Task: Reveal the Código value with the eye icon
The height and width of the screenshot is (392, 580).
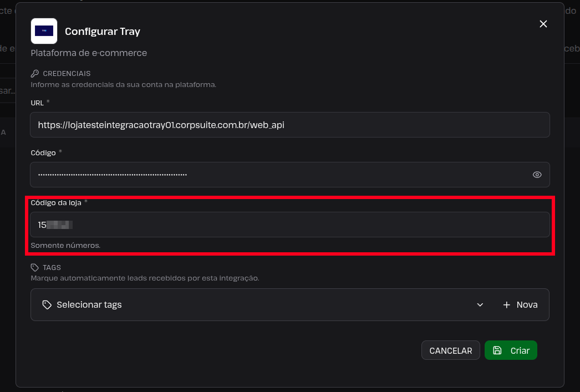Action: coord(537,175)
